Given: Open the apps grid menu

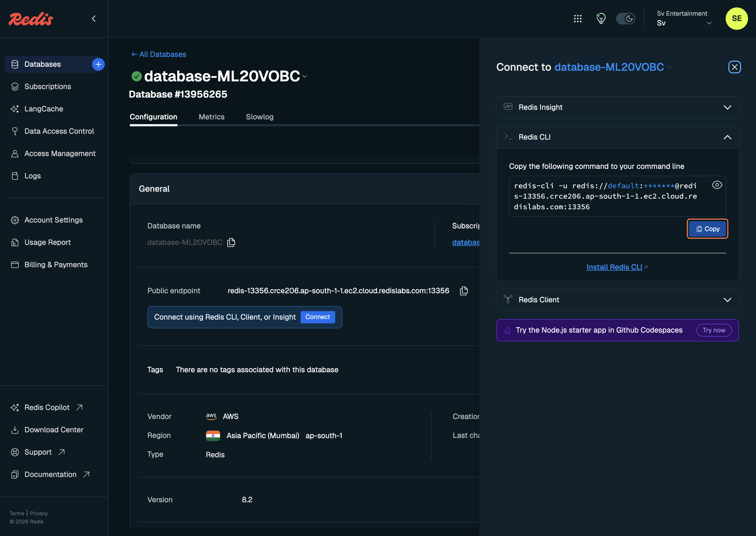Looking at the screenshot, I should click(578, 19).
